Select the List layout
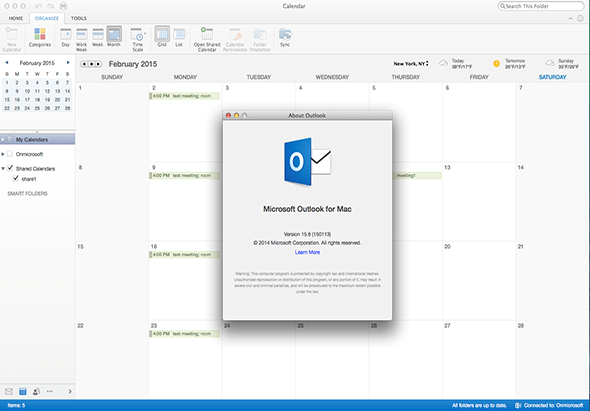590x411 pixels. click(x=179, y=37)
